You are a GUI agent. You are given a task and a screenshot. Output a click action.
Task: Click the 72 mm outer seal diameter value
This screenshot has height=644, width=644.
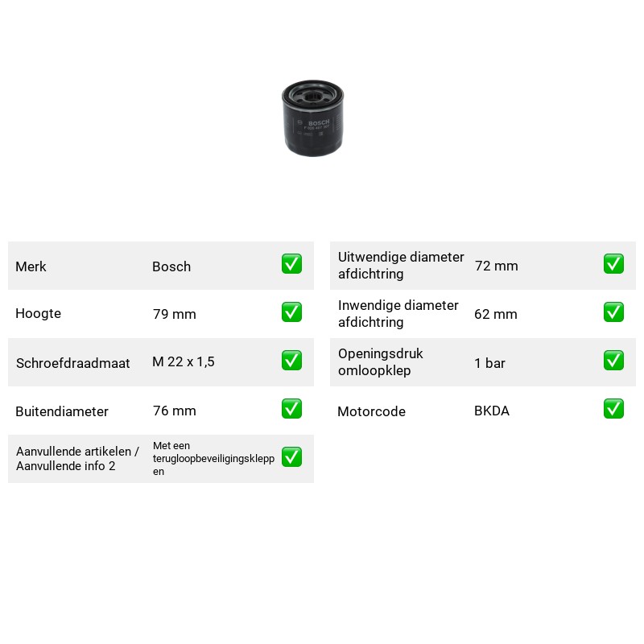497,266
